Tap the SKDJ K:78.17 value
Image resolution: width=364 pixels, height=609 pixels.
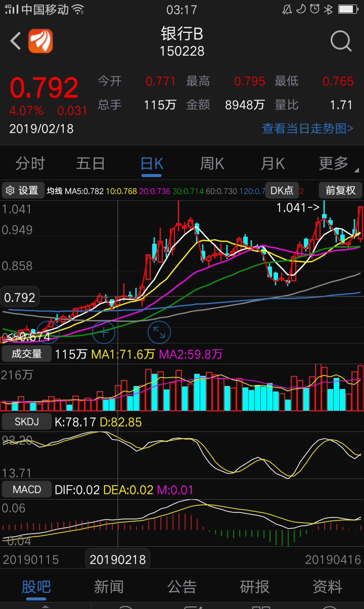click(75, 422)
